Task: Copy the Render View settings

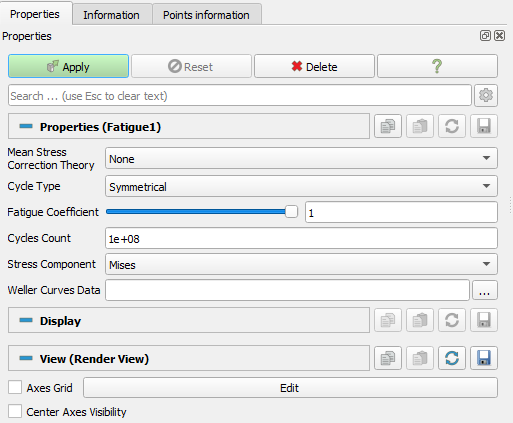Action: [x=388, y=358]
